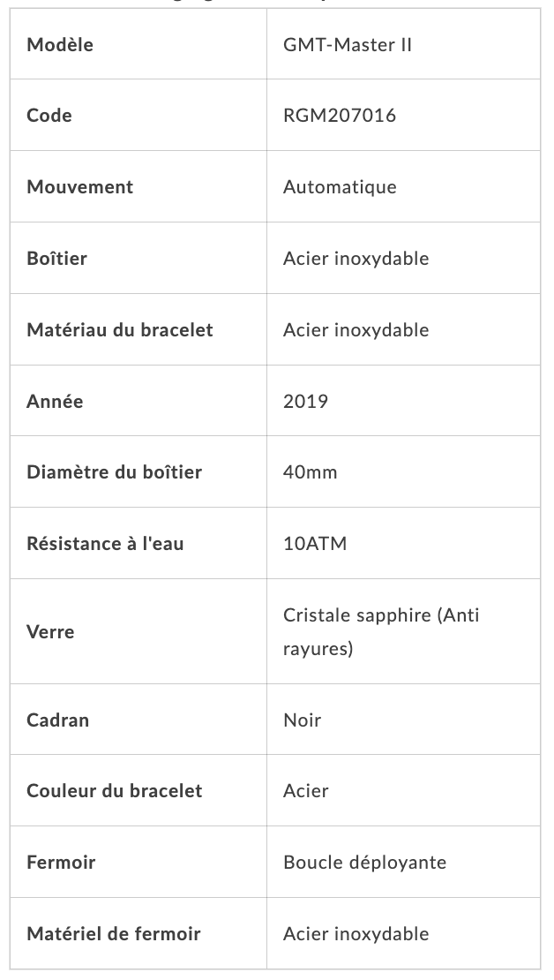
Task: Select the RGM207016 code text
Action: pyautogui.click(x=339, y=115)
